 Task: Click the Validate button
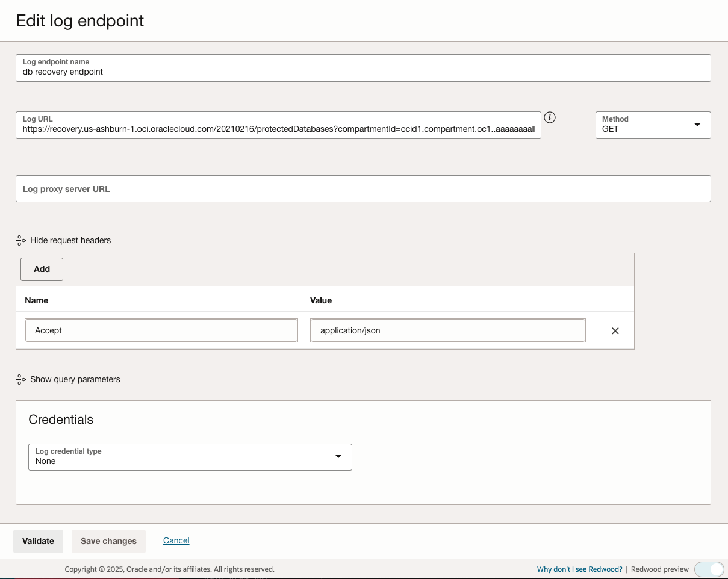[38, 540]
